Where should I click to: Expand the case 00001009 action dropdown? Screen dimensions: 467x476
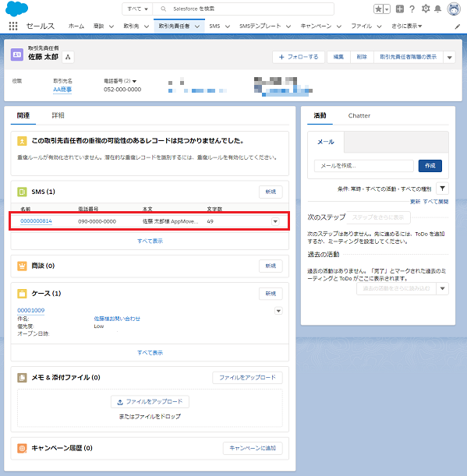pyautogui.click(x=278, y=311)
